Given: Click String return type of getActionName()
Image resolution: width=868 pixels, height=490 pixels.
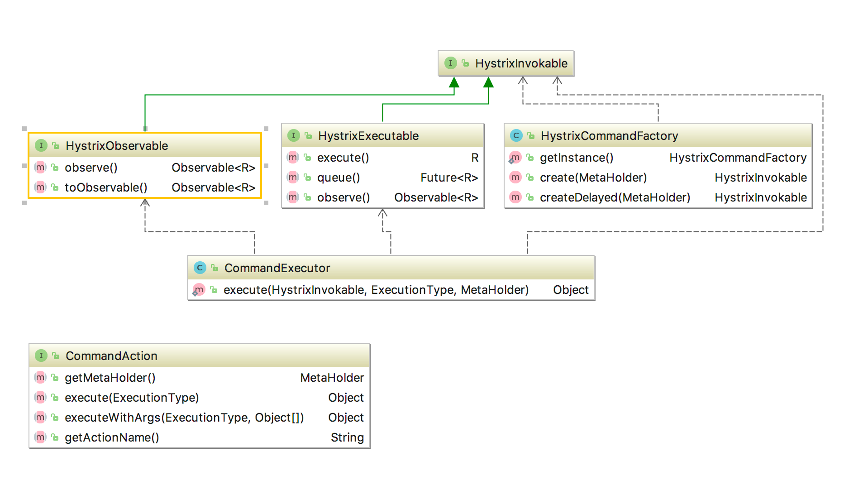Looking at the screenshot, I should (347, 437).
